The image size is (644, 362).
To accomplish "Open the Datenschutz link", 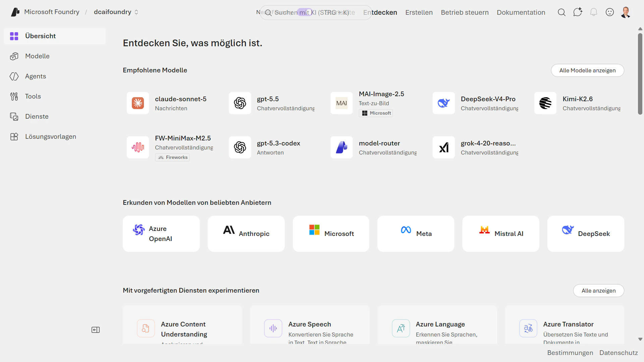I will pyautogui.click(x=619, y=353).
